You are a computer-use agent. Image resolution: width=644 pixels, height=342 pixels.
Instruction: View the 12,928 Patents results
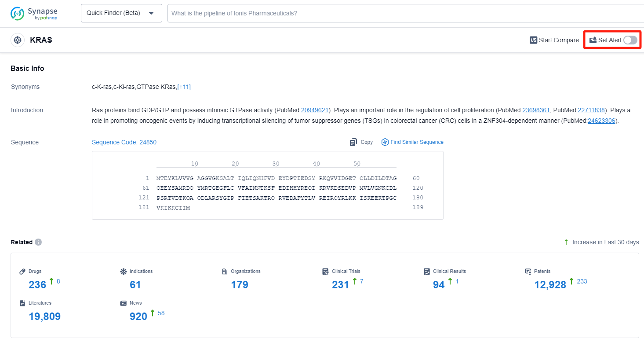pos(550,285)
